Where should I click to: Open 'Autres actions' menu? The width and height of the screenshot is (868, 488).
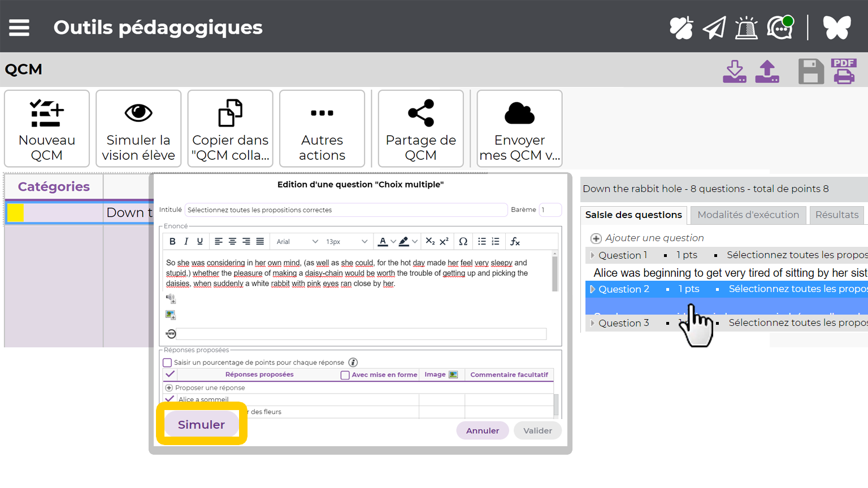click(x=322, y=129)
